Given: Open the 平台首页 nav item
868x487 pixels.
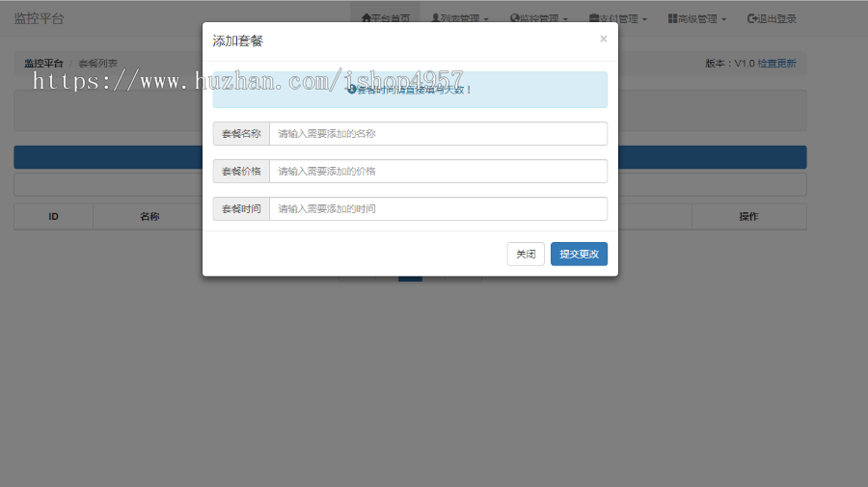Looking at the screenshot, I should [385, 18].
